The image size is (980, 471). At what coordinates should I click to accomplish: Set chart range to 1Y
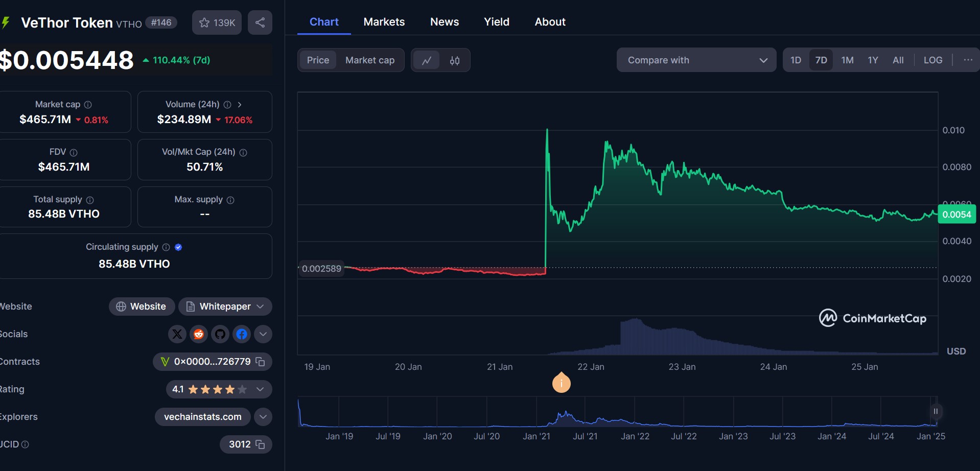(x=873, y=60)
